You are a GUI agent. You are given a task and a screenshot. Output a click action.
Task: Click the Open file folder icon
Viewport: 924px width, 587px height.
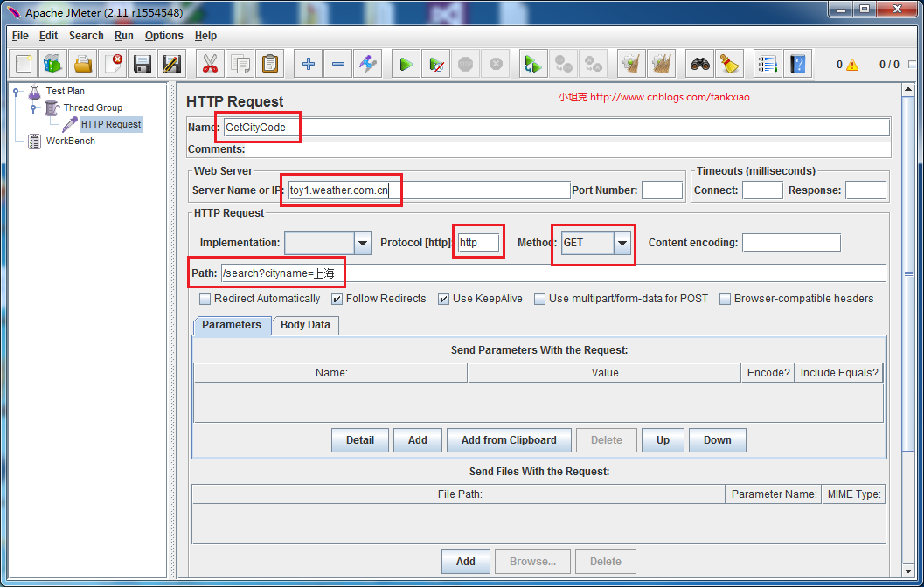click(x=82, y=64)
